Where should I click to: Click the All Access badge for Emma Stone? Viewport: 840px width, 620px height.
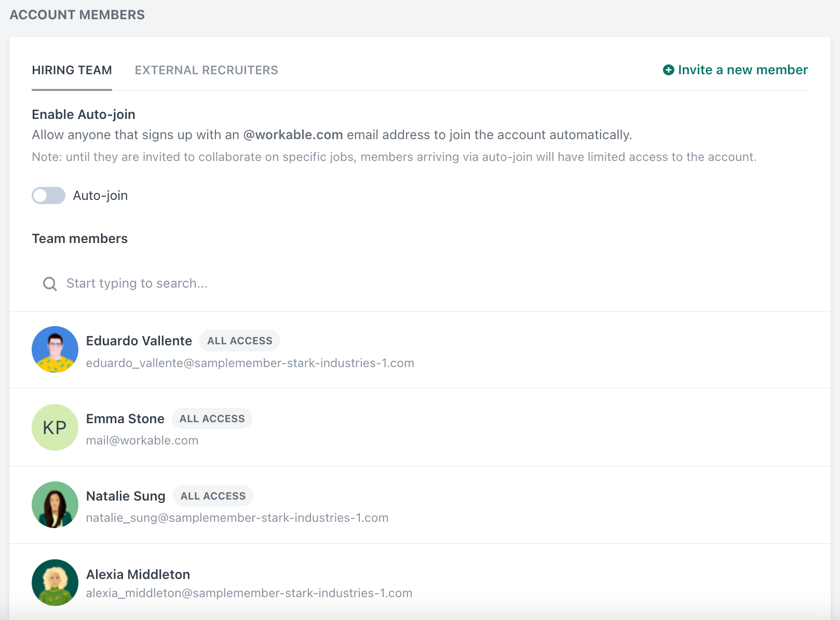pos(212,419)
